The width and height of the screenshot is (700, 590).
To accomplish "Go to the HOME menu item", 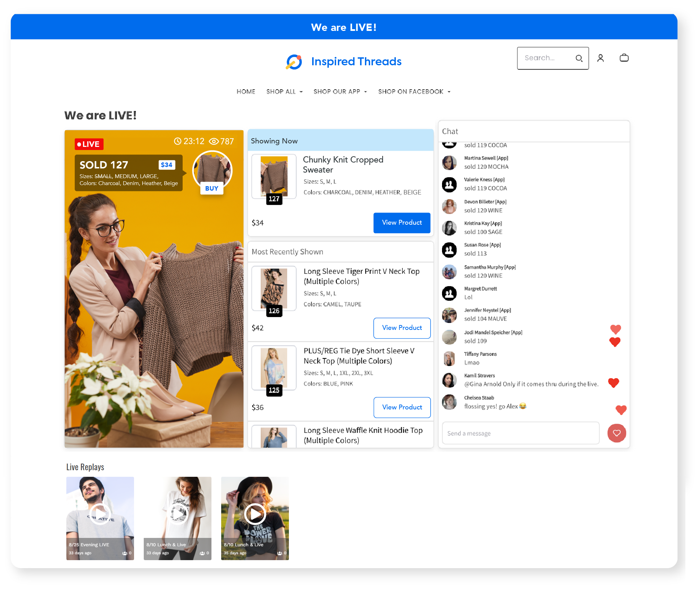I will (x=246, y=92).
